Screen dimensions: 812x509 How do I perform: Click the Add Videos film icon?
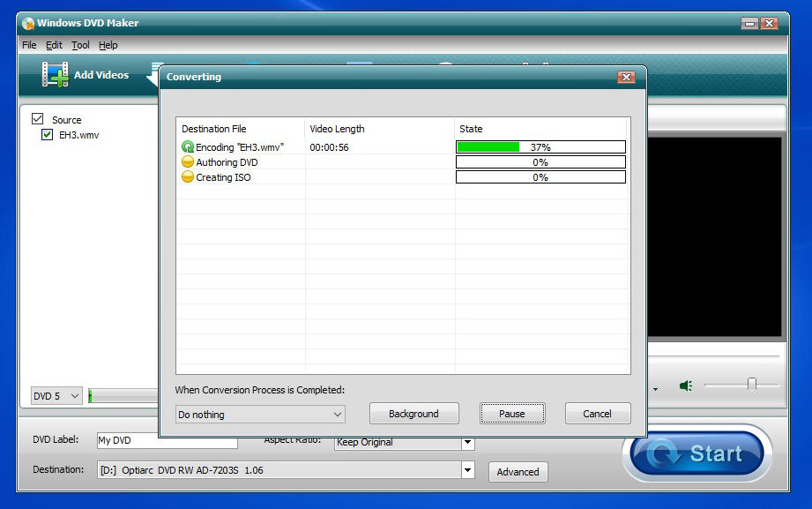tap(55, 75)
